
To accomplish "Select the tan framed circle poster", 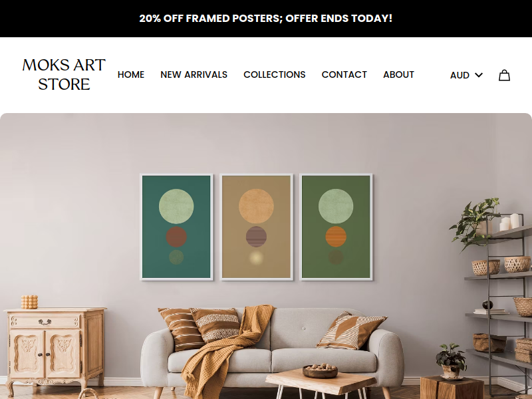I will [256, 227].
